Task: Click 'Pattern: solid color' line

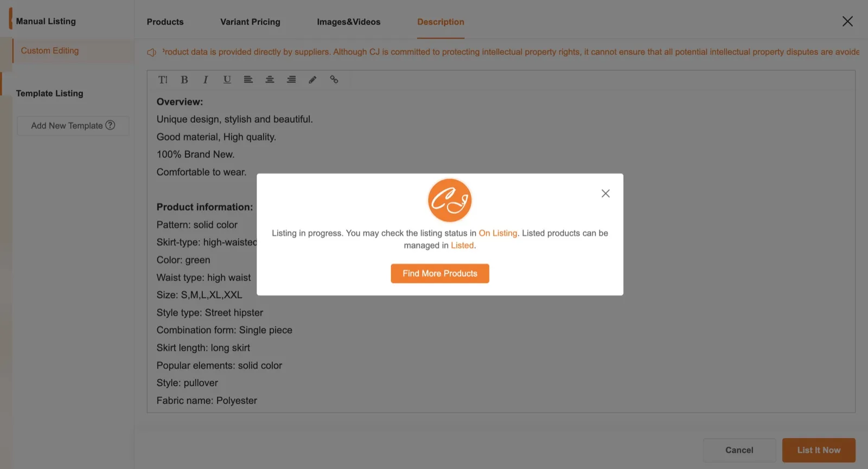Action: (x=197, y=225)
